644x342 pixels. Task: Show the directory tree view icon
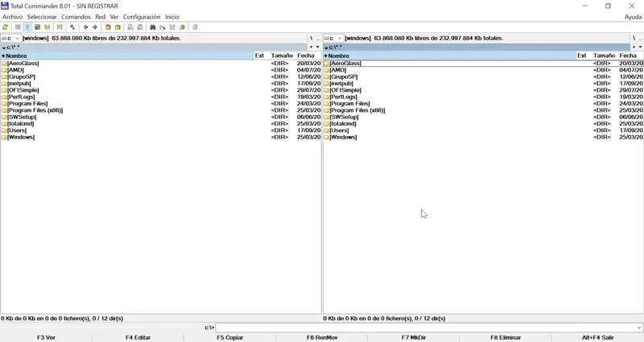tap(47, 27)
